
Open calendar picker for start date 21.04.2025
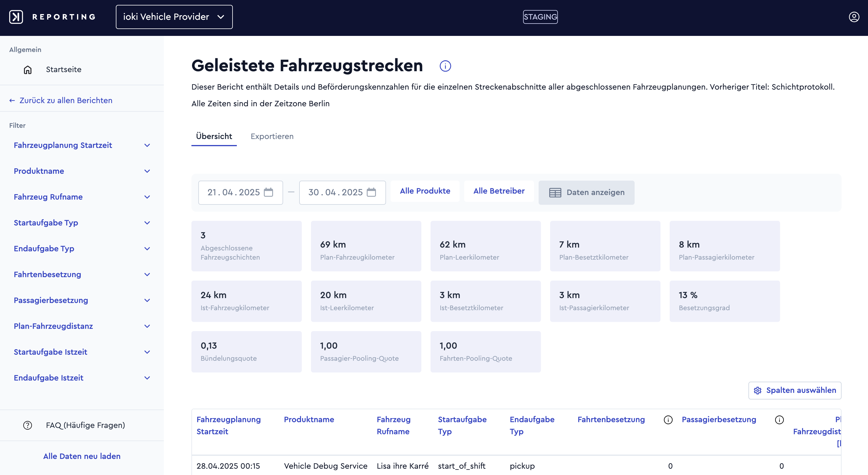coord(268,192)
